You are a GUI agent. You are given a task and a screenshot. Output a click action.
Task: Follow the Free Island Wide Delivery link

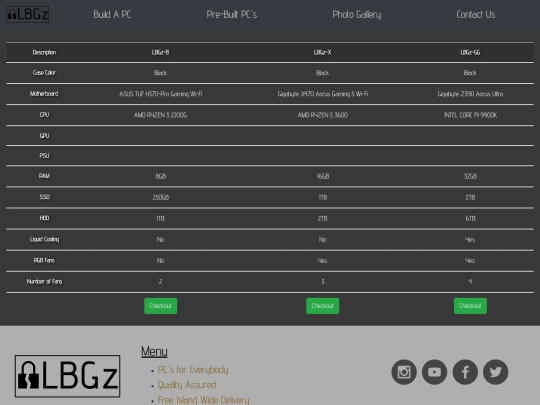203,400
